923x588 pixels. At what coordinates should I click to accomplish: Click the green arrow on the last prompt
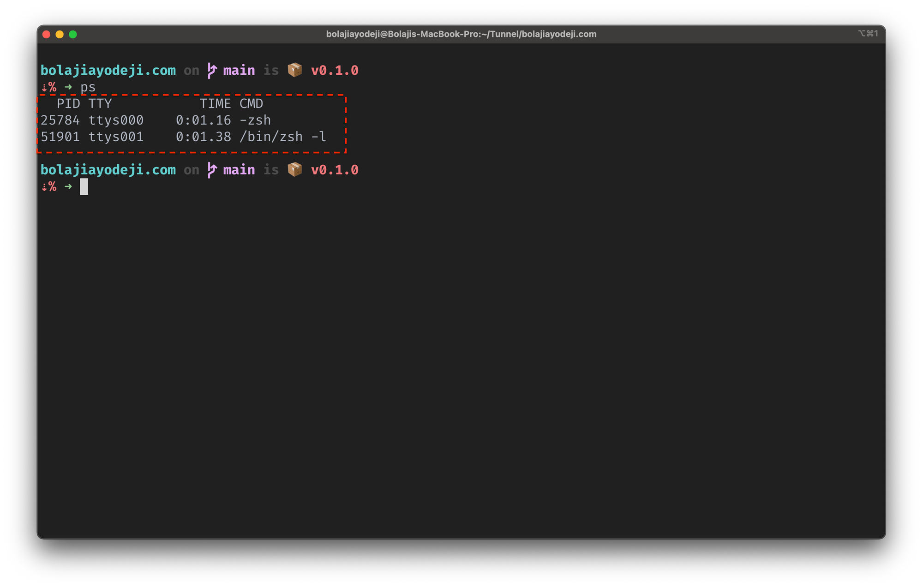(68, 186)
